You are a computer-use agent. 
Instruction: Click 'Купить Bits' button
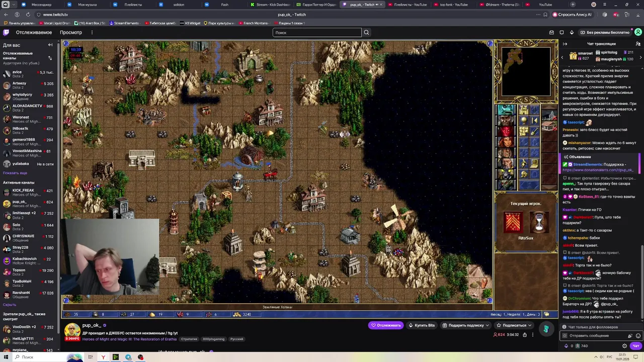[422, 325]
